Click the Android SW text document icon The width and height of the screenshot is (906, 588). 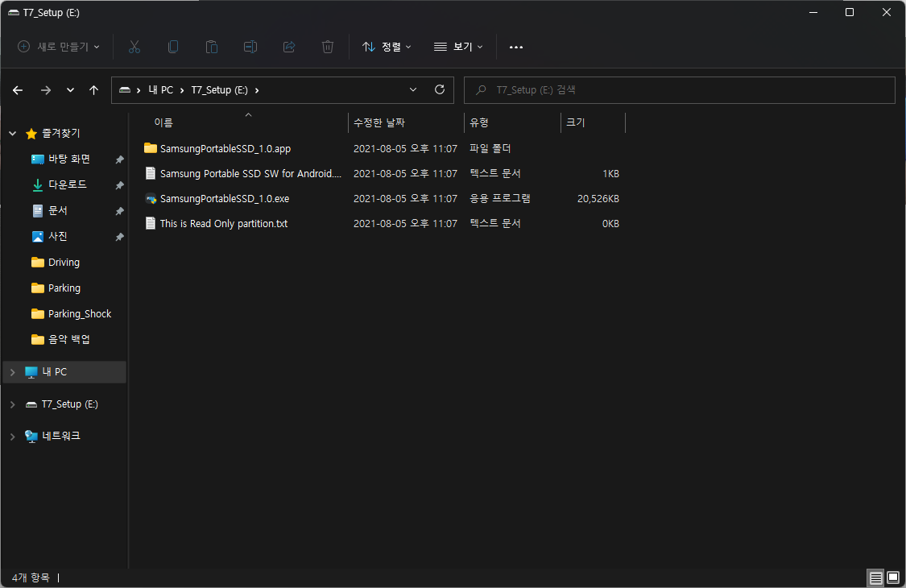click(151, 173)
